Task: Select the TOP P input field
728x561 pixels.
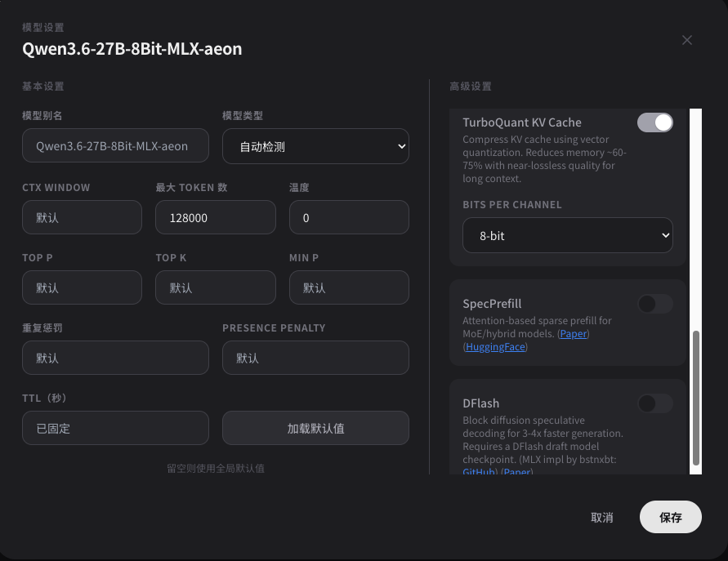Action: 83,287
